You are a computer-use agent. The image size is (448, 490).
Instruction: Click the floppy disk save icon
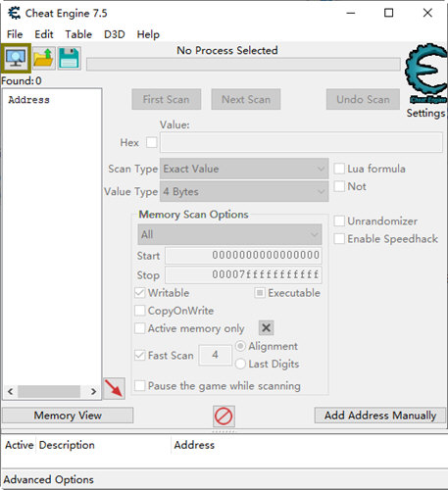point(69,58)
